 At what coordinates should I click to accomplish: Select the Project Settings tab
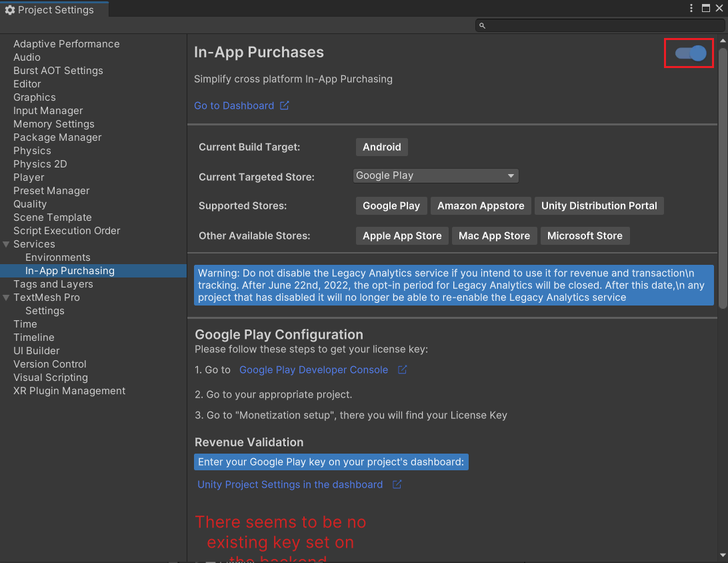pos(55,10)
